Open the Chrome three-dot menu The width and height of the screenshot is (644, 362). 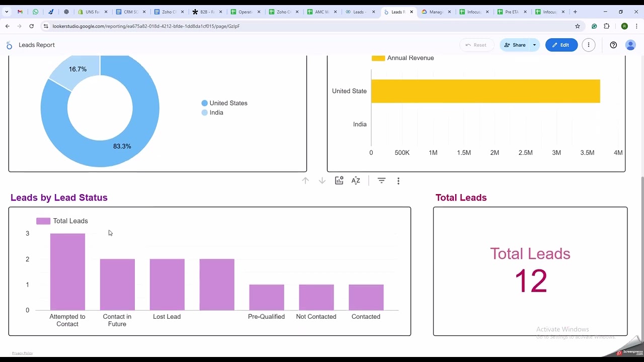[636, 26]
